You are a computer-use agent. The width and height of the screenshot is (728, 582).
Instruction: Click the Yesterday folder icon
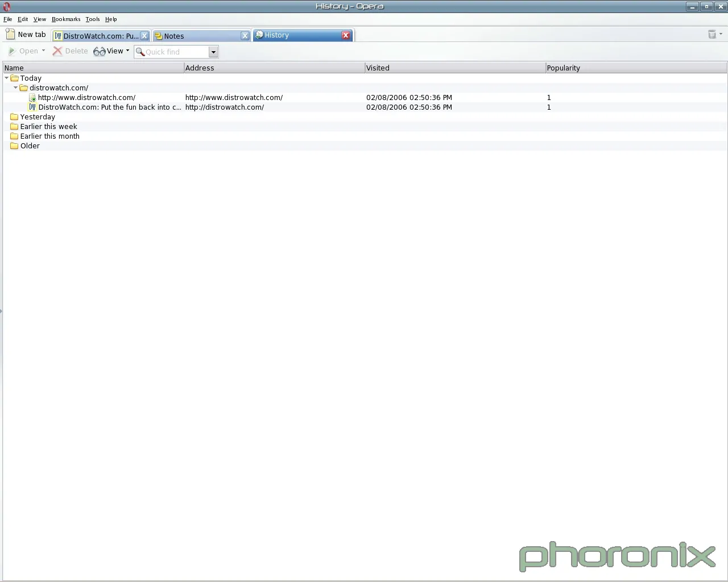tap(14, 117)
